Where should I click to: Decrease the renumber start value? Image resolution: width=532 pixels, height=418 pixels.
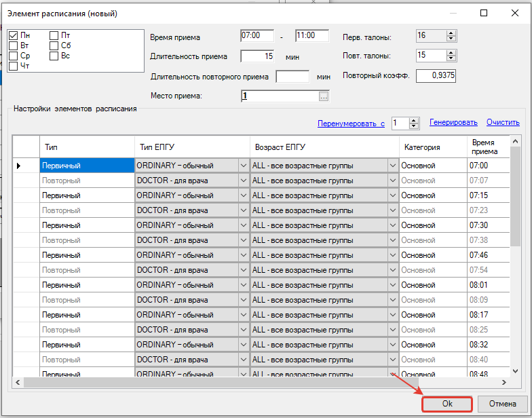coord(414,126)
